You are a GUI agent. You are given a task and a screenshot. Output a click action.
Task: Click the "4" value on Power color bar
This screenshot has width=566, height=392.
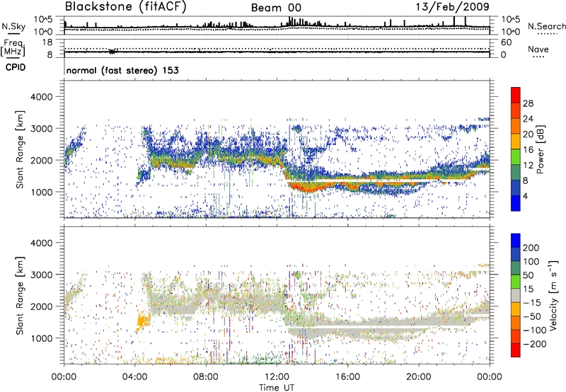[x=525, y=196]
